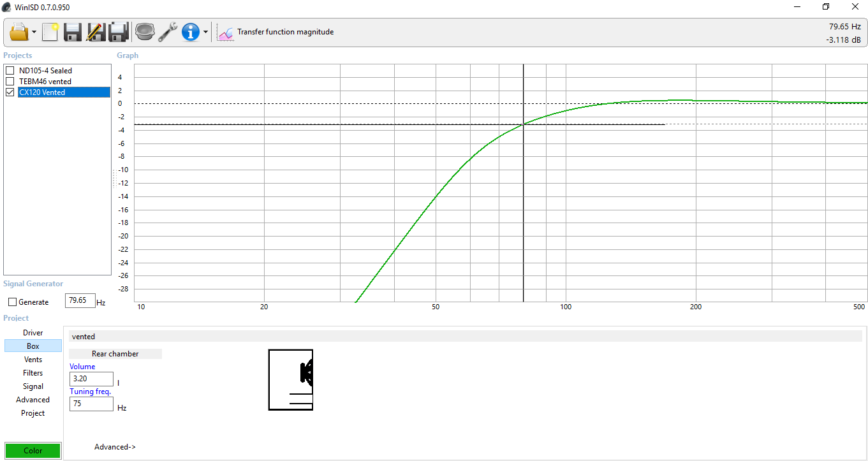Open the Transfer function magnitude graph selector
The height and width of the screenshot is (461, 868).
(x=284, y=31)
